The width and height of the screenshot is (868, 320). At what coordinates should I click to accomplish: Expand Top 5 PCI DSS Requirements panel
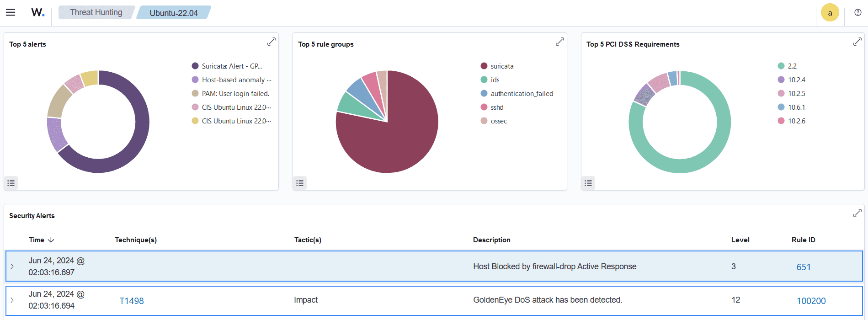857,42
